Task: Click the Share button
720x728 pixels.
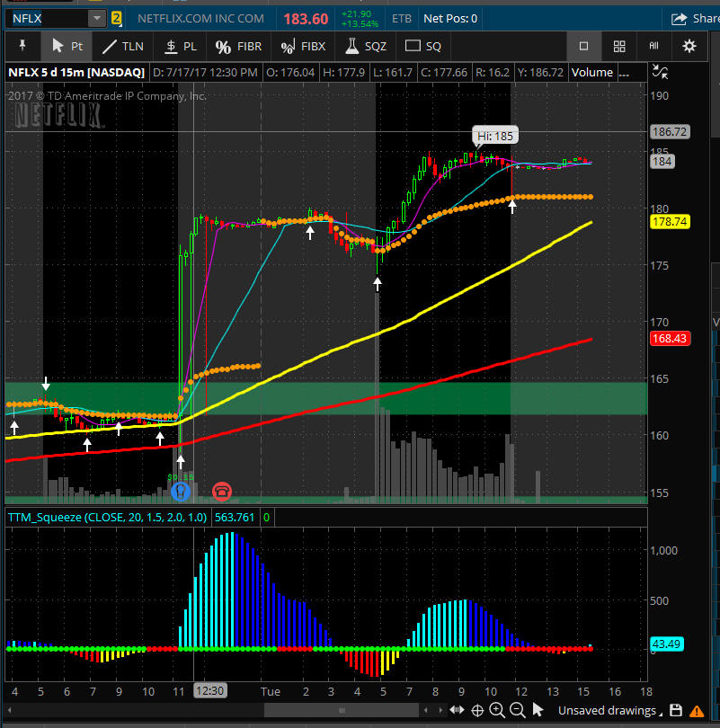Action: 694,18
